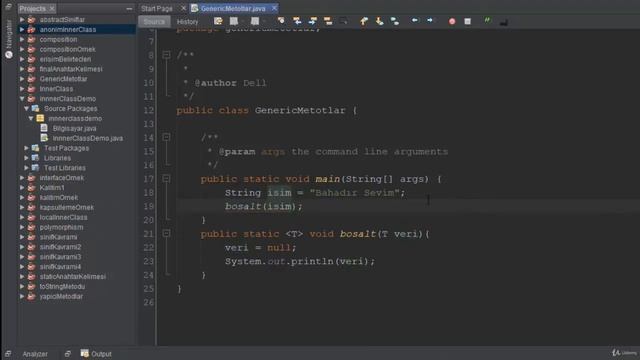Select the interfaceOrnek project
Viewport: 640px width, 360px height.
[x=62, y=178]
